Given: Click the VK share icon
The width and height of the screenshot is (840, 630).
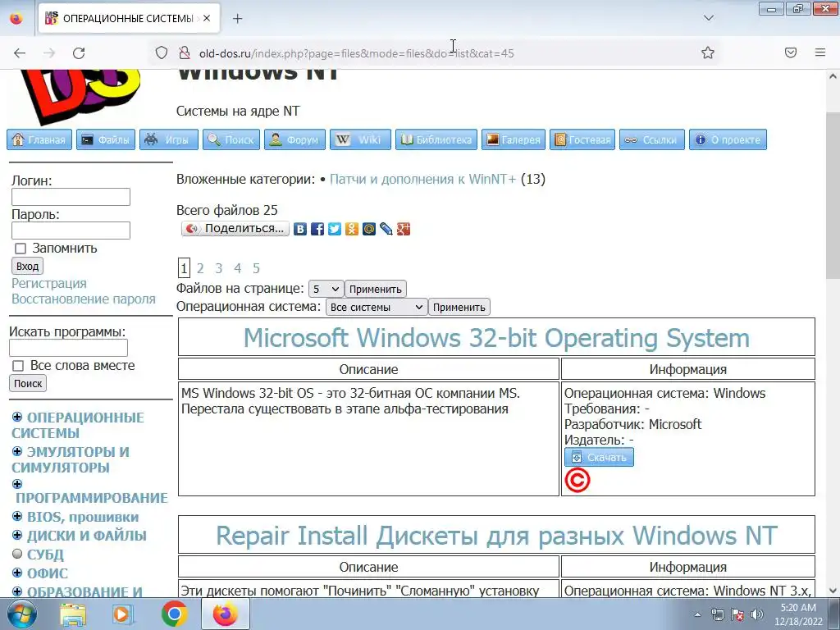Looking at the screenshot, I should point(300,230).
